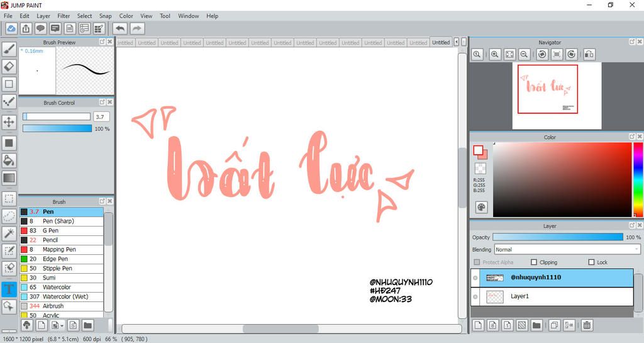Enable the Clipping checkbox
The height and width of the screenshot is (343, 644).
pos(534,262)
